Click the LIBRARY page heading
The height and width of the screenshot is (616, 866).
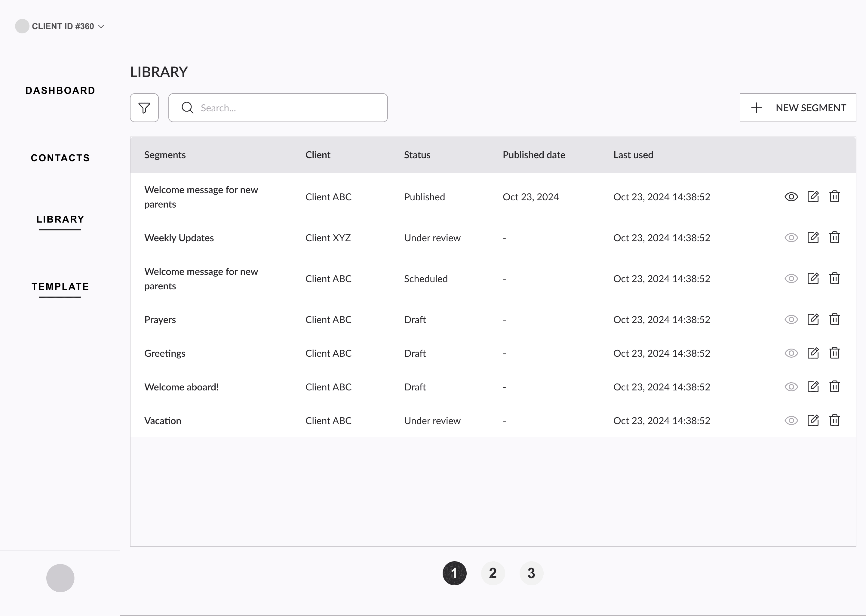coord(159,72)
